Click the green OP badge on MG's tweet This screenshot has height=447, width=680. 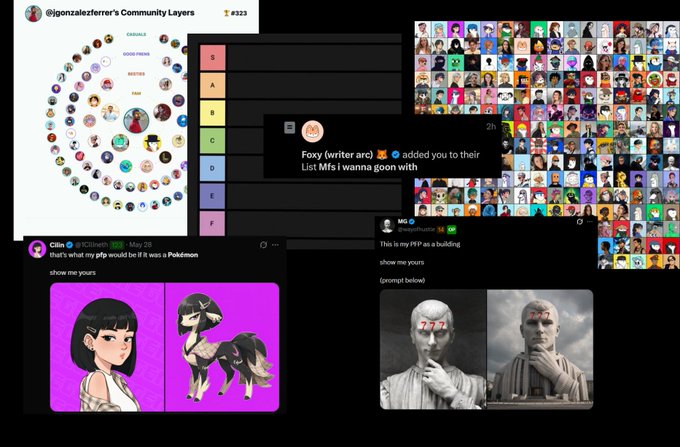click(451, 229)
